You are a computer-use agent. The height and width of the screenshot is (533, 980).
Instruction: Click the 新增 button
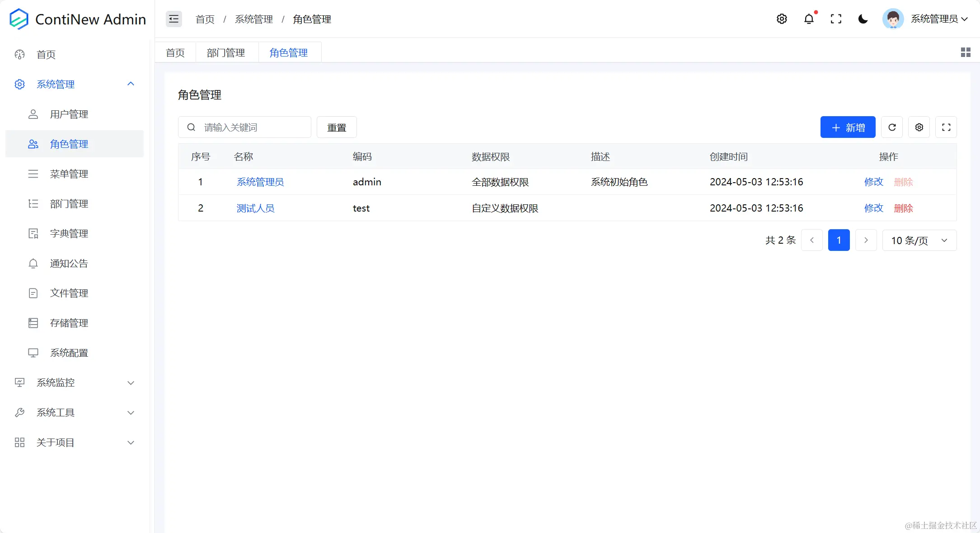click(x=848, y=127)
